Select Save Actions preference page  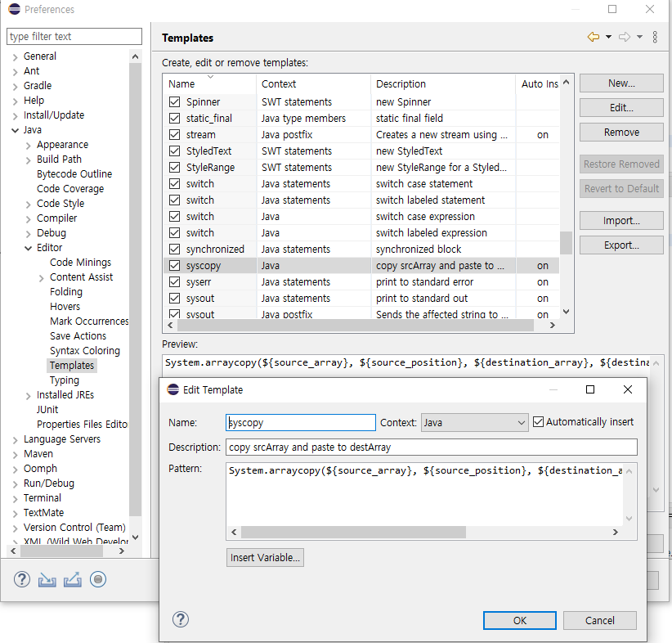tap(78, 336)
